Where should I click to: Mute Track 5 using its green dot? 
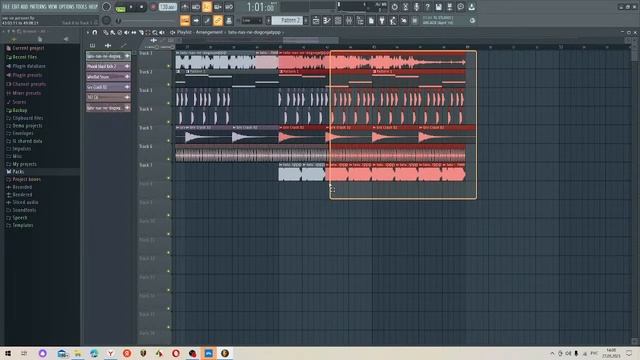[169, 141]
